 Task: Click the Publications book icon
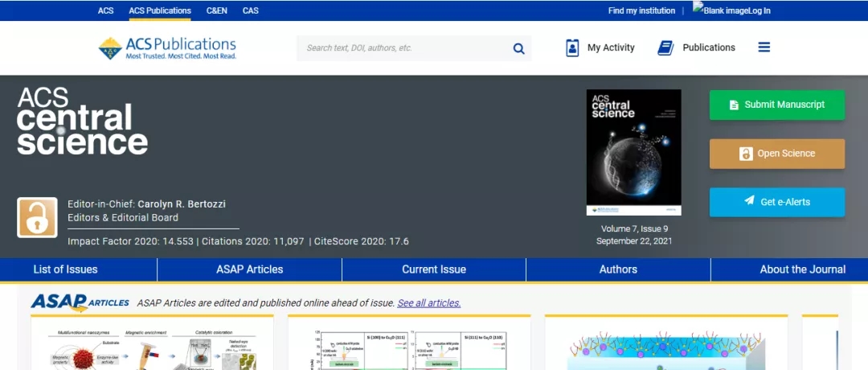pyautogui.click(x=665, y=47)
